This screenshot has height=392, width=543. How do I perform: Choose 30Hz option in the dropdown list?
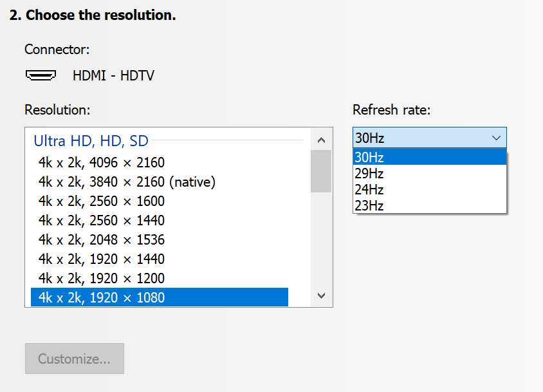[x=429, y=157]
